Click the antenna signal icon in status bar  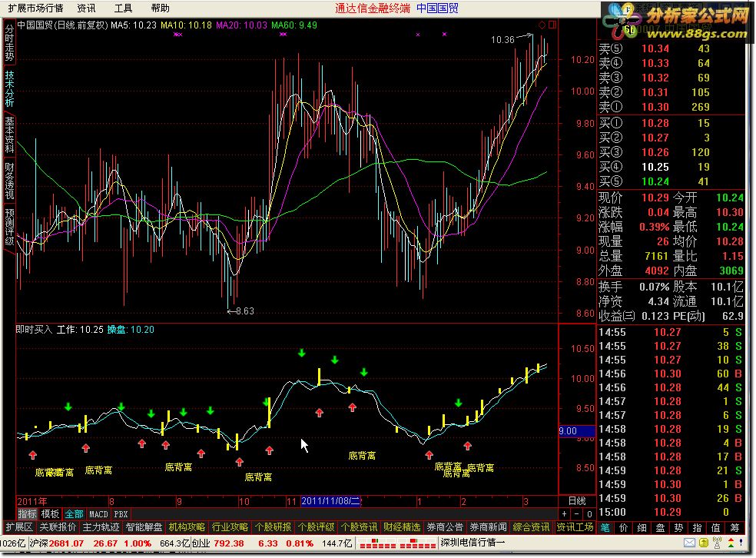pyautogui.click(x=717, y=543)
